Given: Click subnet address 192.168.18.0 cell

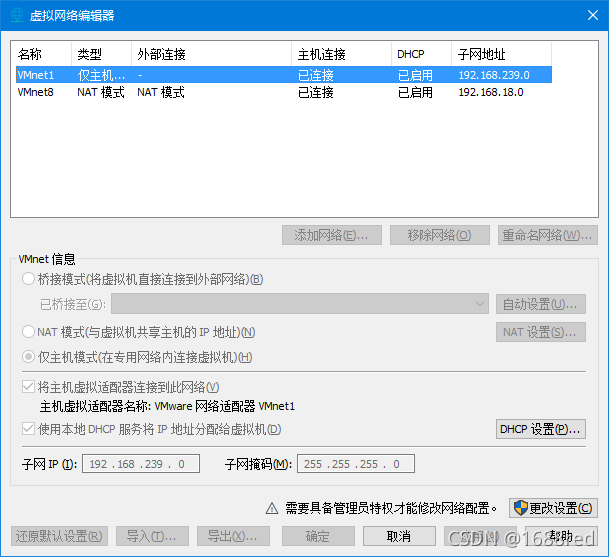Looking at the screenshot, I should [x=491, y=92].
